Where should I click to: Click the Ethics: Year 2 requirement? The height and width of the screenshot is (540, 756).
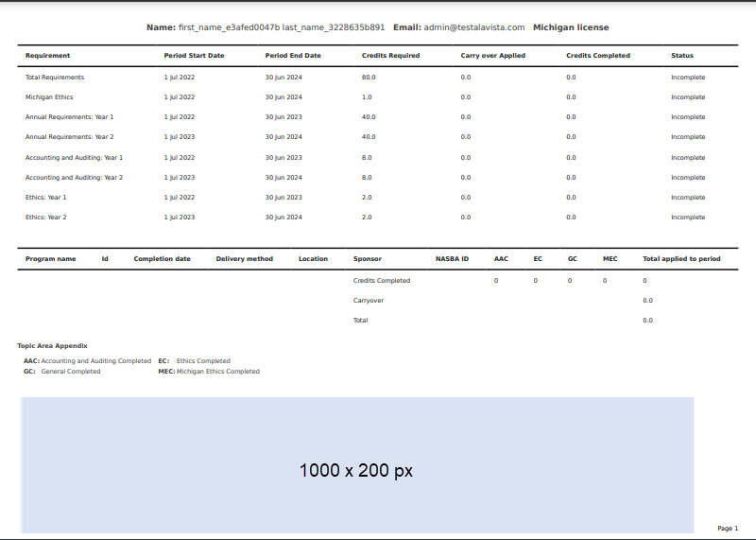point(45,218)
